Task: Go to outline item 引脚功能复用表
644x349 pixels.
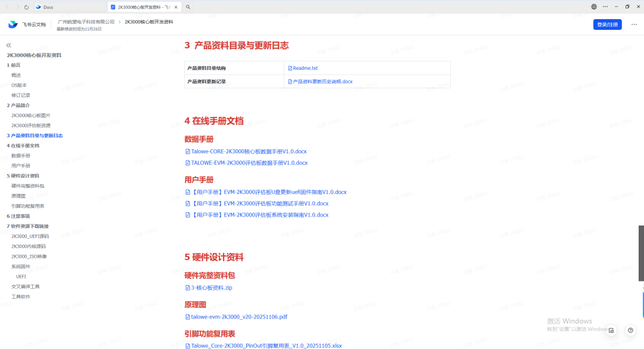Action: (x=27, y=206)
